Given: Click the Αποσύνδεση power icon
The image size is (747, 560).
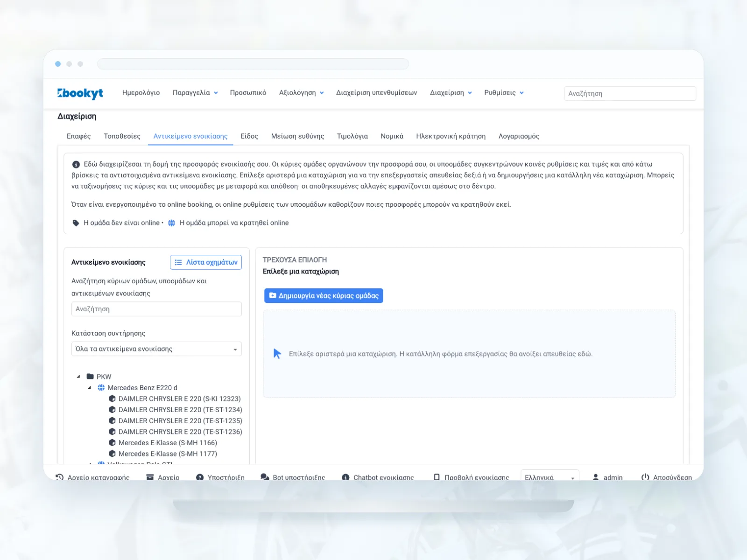Looking at the screenshot, I should click(x=645, y=477).
